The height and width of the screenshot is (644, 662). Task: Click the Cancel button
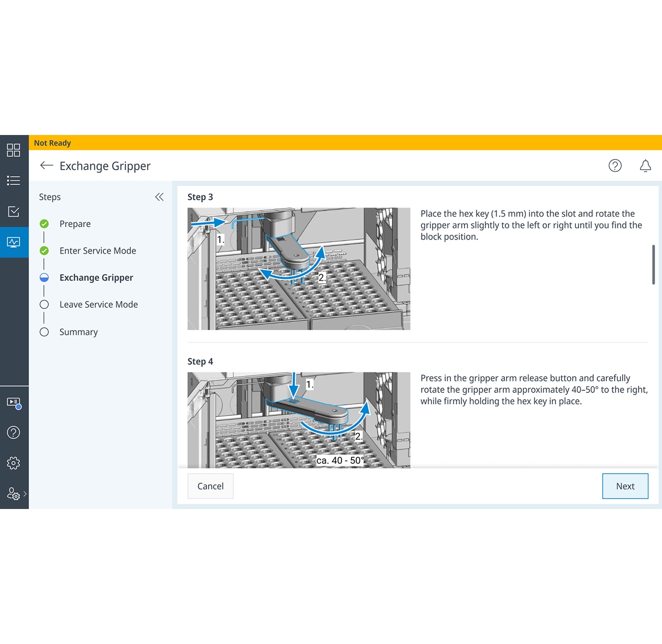(210, 486)
